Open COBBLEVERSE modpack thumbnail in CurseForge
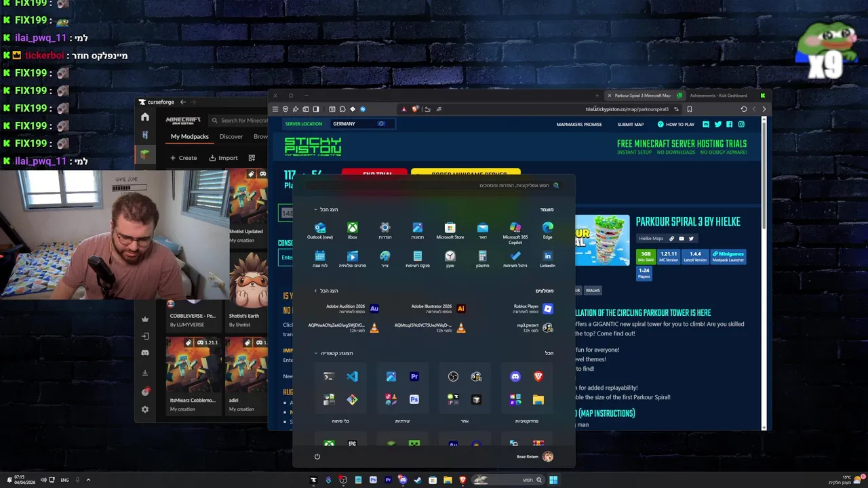 [193, 304]
